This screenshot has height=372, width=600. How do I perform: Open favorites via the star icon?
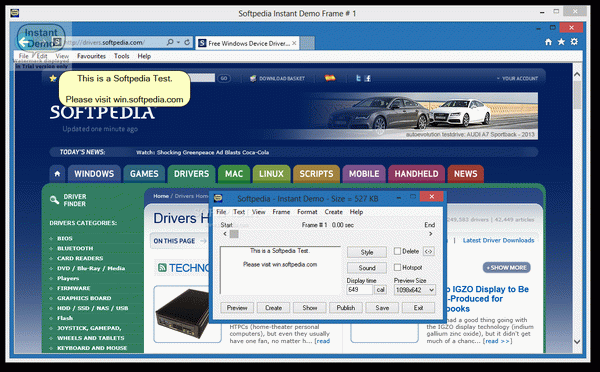[561, 42]
